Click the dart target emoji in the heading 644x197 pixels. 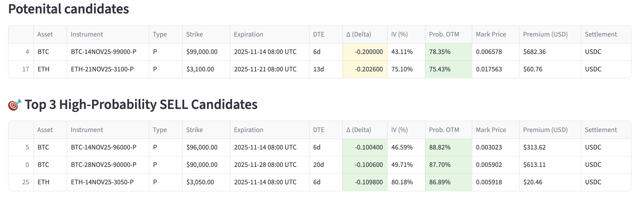click(14, 105)
